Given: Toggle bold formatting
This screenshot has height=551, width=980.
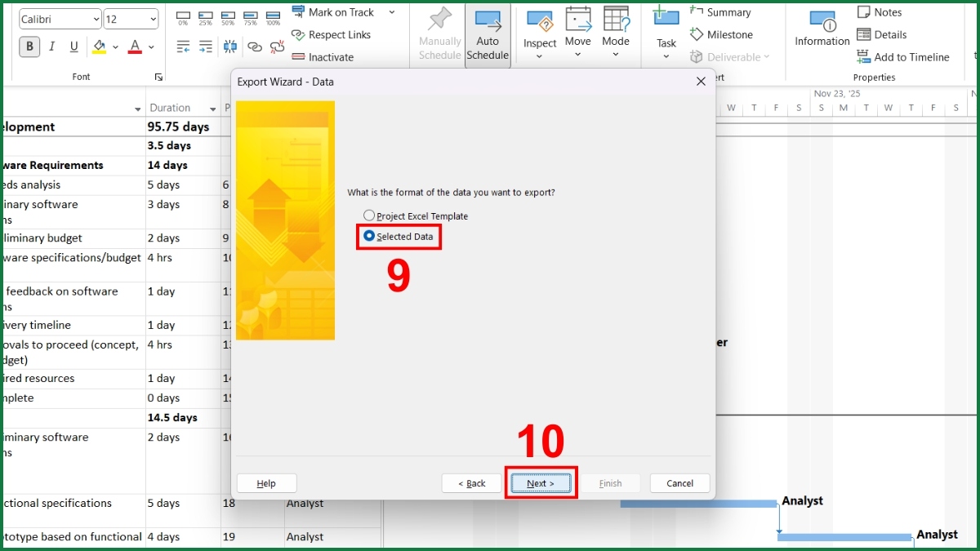Looking at the screenshot, I should (x=29, y=47).
